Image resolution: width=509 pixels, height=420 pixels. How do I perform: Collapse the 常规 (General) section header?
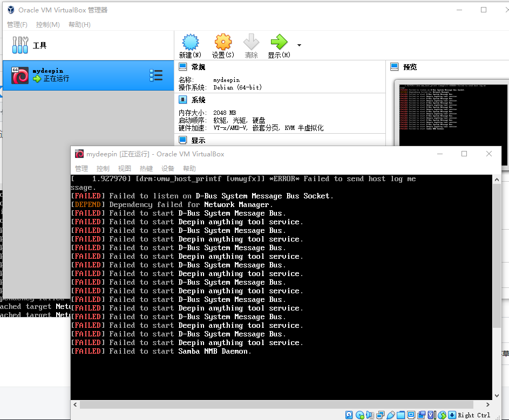coord(198,67)
